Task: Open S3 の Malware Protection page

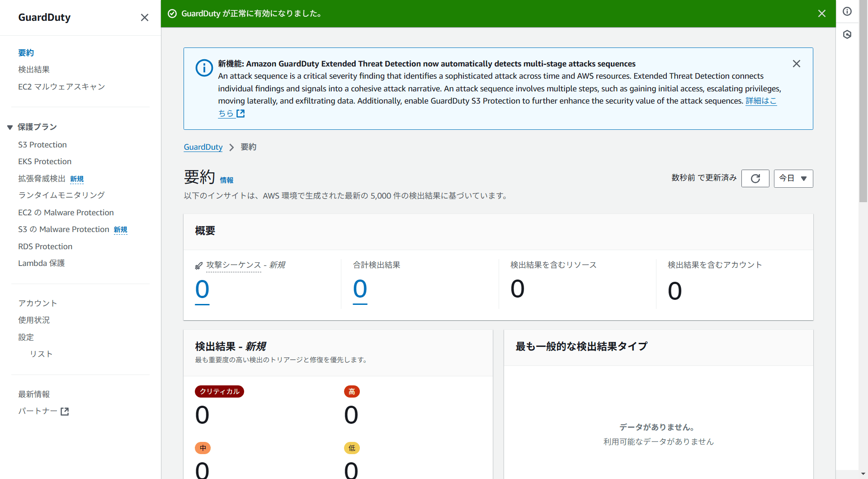Action: click(x=64, y=229)
